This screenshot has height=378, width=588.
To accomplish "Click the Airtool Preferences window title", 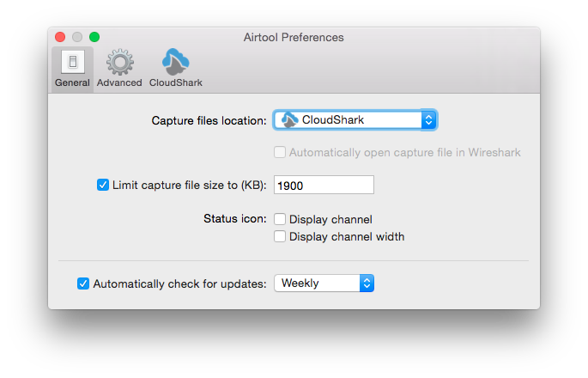I will pyautogui.click(x=294, y=37).
